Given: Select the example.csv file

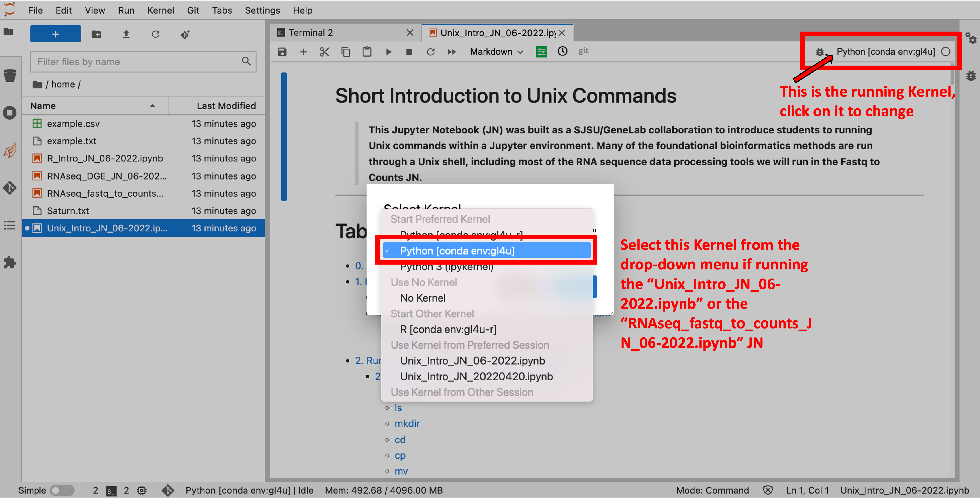Looking at the screenshot, I should 143,124.
